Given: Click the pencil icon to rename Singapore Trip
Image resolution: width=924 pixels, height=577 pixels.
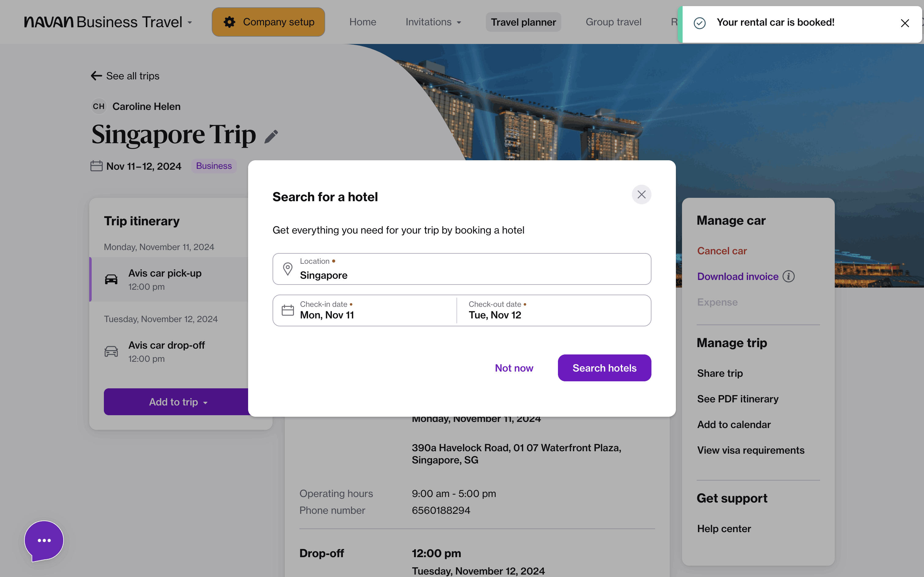Looking at the screenshot, I should pyautogui.click(x=271, y=137).
